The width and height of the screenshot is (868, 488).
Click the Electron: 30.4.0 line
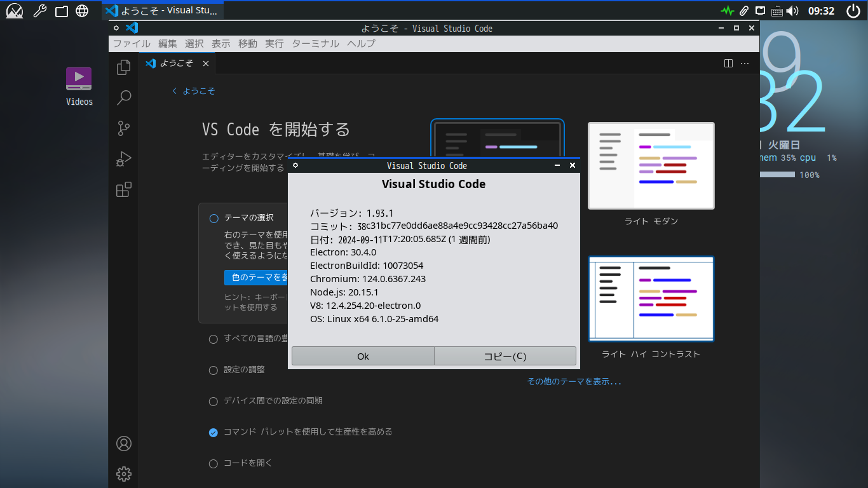[x=343, y=252]
